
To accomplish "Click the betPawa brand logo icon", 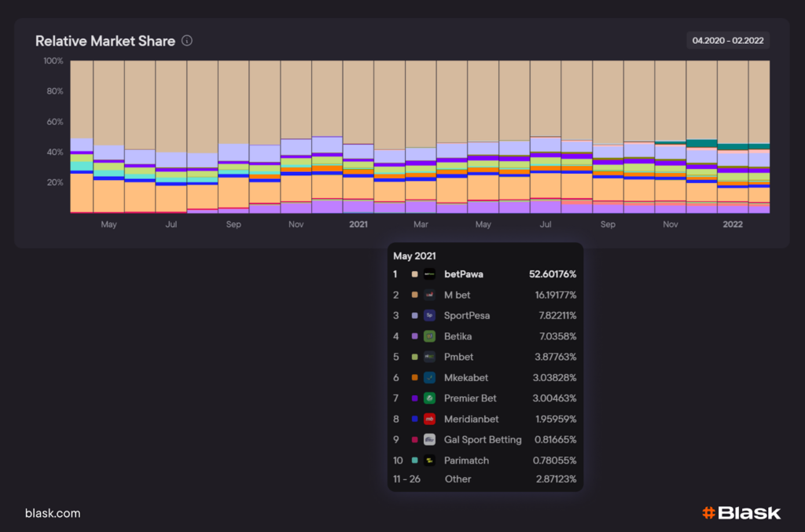I will click(429, 275).
